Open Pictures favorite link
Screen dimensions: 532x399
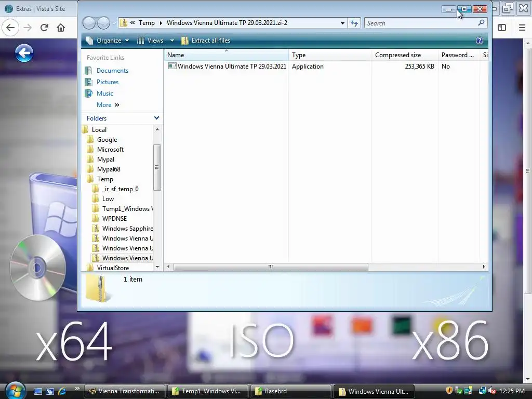click(107, 82)
